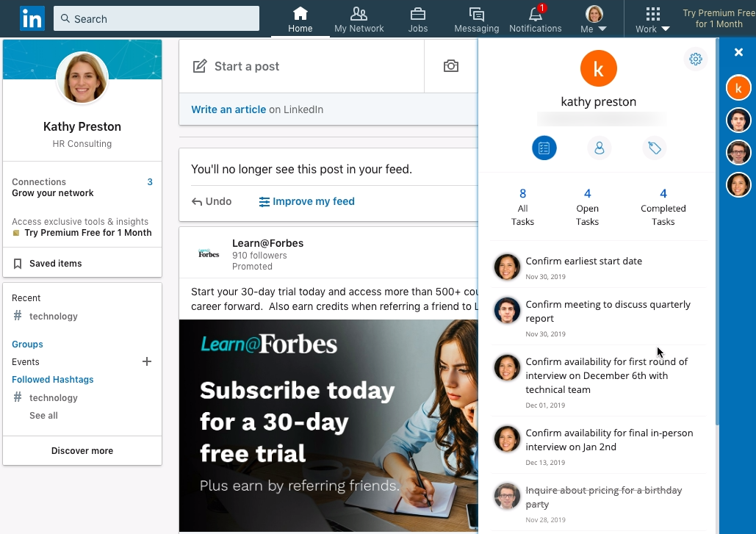Click the avatar beside Confirm earliest start date
The image size is (756, 534).
click(507, 267)
